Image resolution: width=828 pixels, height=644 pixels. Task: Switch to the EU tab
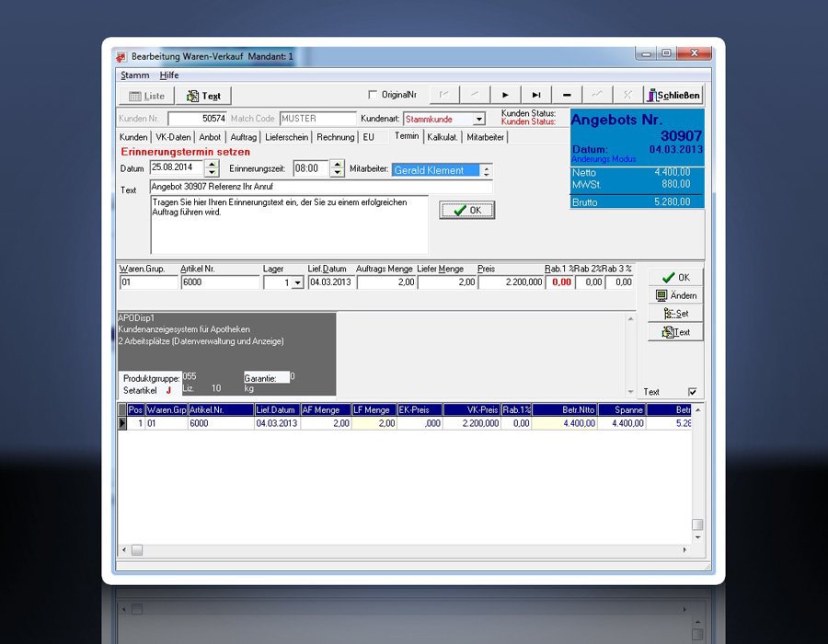369,137
